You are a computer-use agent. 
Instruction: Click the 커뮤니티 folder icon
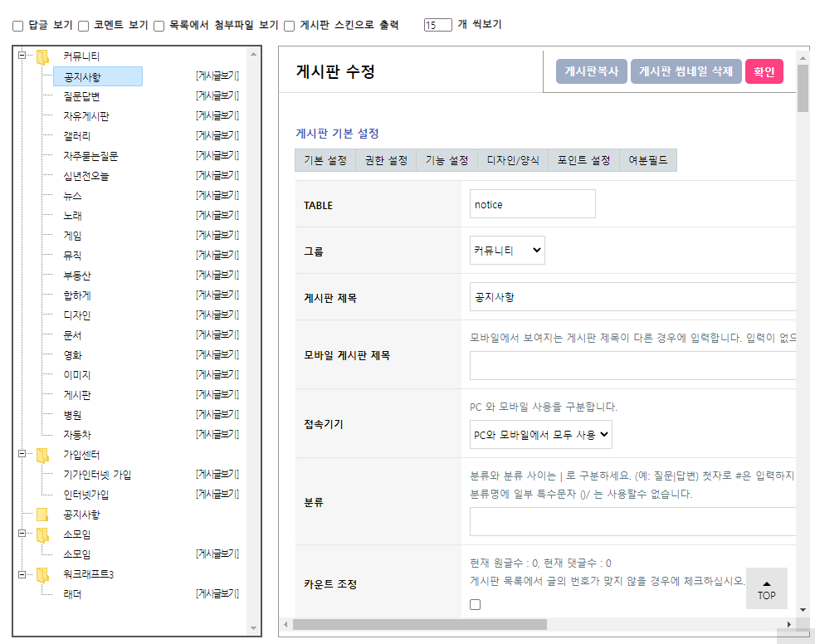42,57
